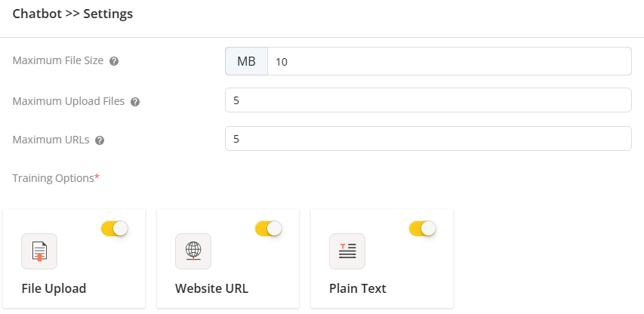
Task: Disable the File Upload training toggle
Action: 115,228
